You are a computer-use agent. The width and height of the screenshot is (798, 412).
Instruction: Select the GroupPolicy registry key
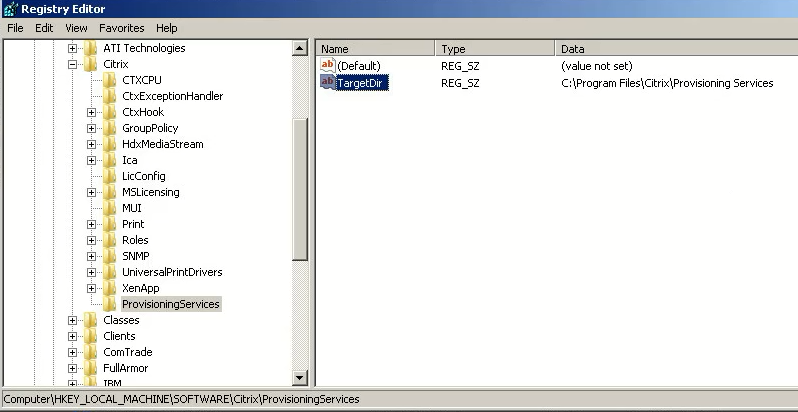pos(148,128)
